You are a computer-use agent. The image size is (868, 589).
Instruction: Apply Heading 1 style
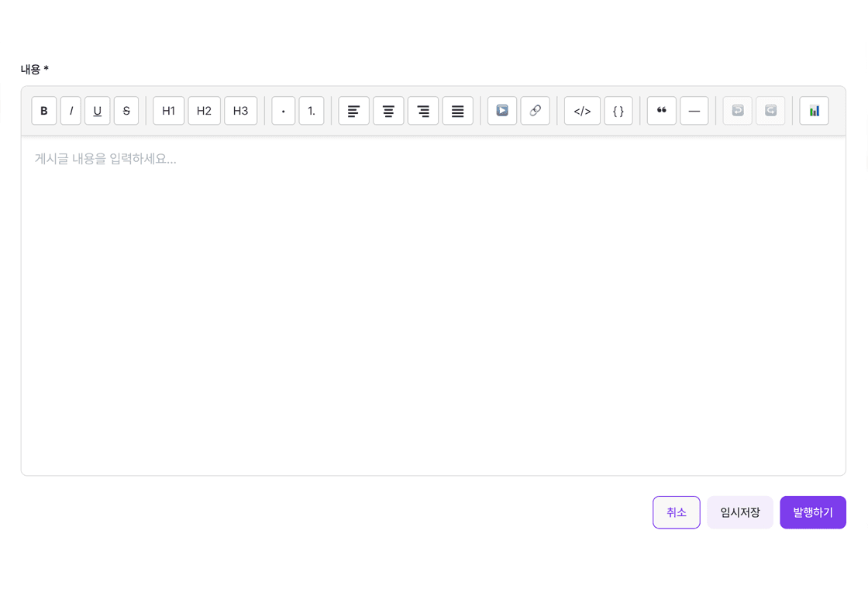coord(168,111)
